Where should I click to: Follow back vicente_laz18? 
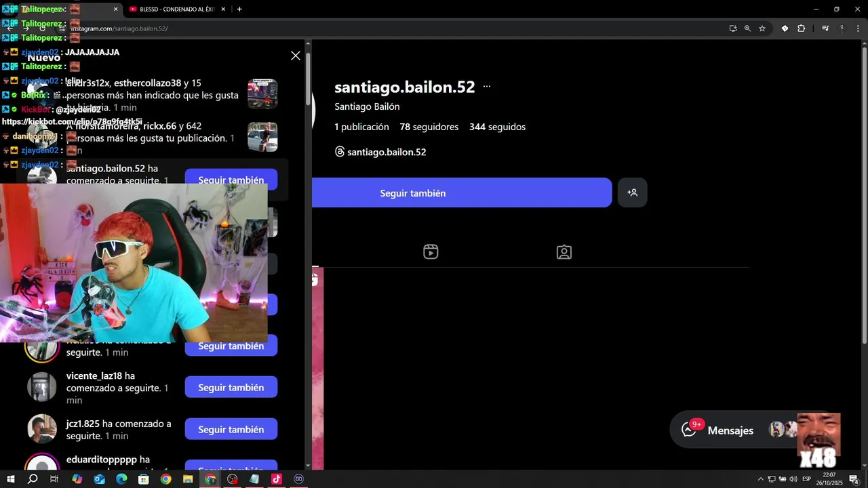click(x=231, y=387)
